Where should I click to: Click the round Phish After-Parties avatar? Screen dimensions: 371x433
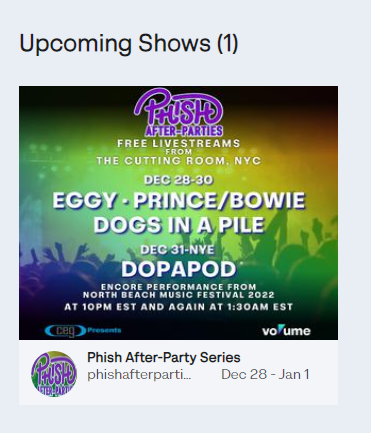pos(54,374)
